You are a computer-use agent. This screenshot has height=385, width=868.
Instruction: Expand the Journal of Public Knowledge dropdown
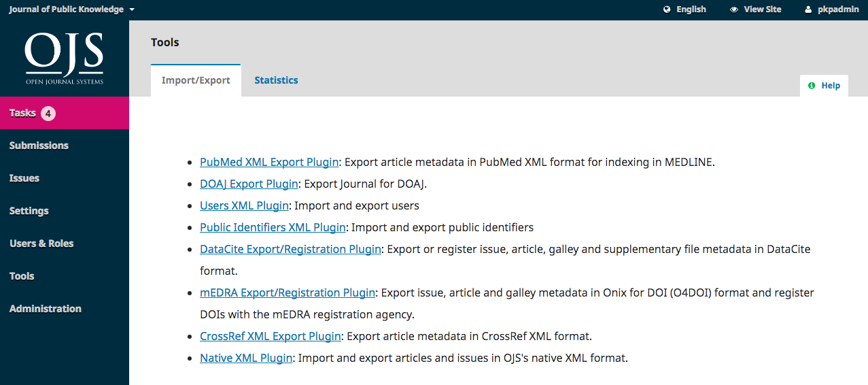click(71, 10)
